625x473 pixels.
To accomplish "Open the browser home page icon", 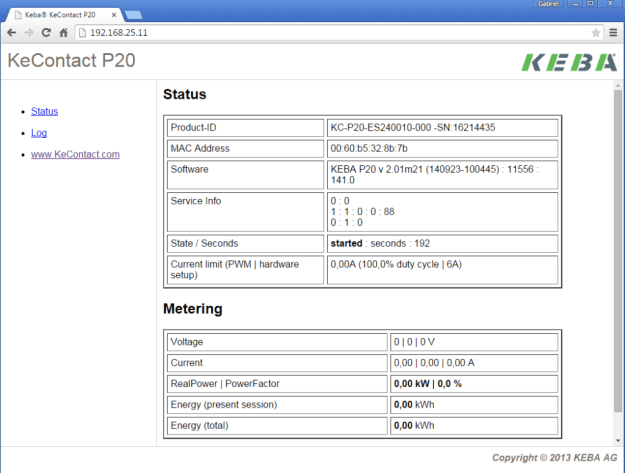I will coord(63,33).
